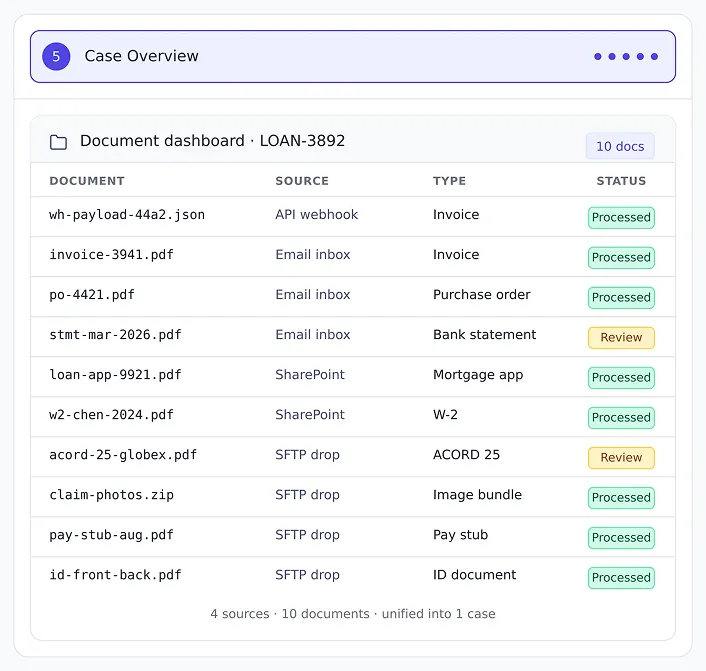Click the Purchase order type cell
This screenshot has width=706, height=671.
481,295
